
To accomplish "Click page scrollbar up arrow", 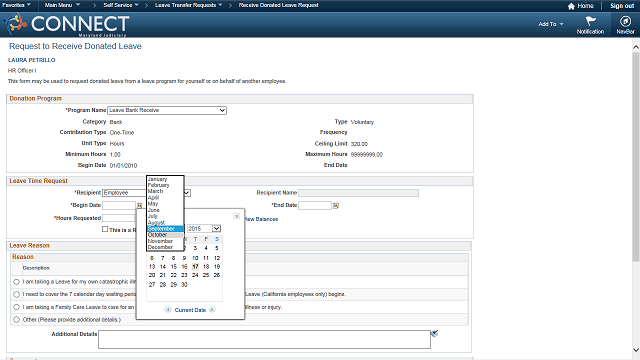I will click(x=636, y=47).
